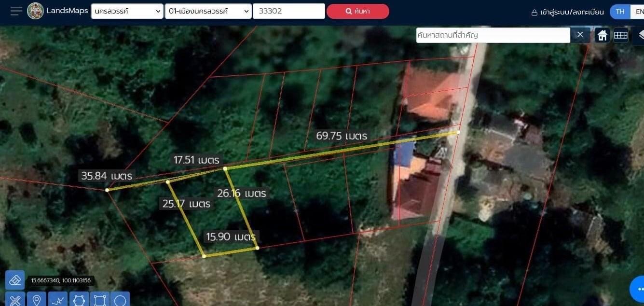The width and height of the screenshot is (644, 306).
Task: Choose the location pin marker tool
Action: [x=36, y=300]
